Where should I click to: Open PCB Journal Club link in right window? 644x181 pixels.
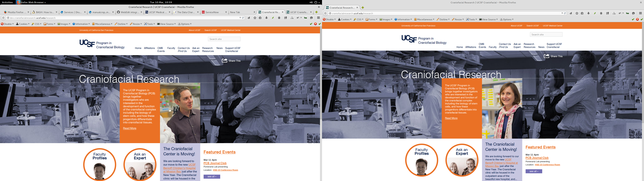point(537,158)
